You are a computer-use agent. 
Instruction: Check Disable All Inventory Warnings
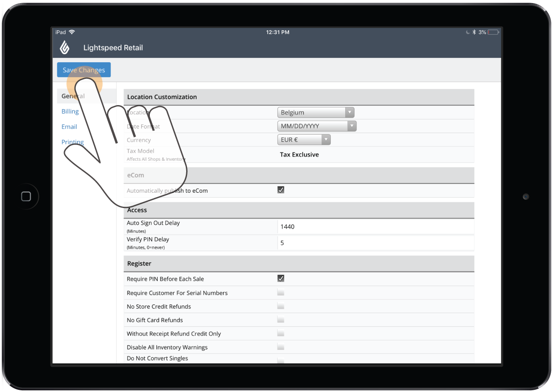pyautogui.click(x=281, y=347)
